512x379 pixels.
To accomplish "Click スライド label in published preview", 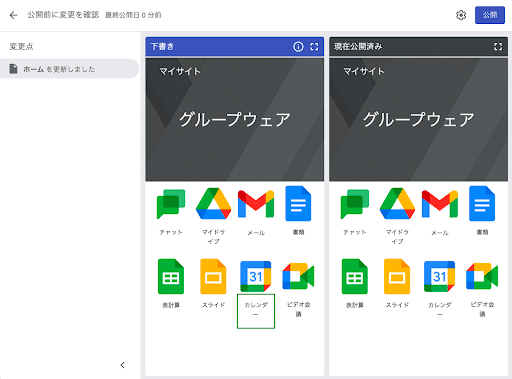I will [x=397, y=305].
